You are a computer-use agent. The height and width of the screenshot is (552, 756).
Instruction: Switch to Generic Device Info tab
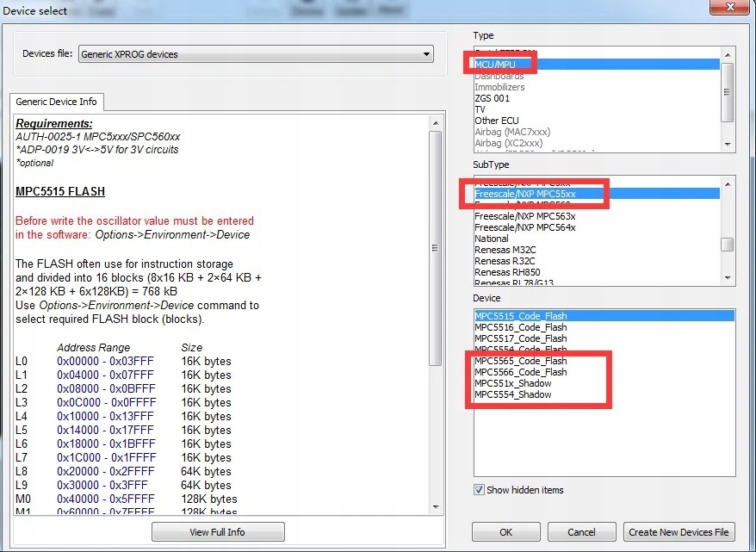(58, 102)
